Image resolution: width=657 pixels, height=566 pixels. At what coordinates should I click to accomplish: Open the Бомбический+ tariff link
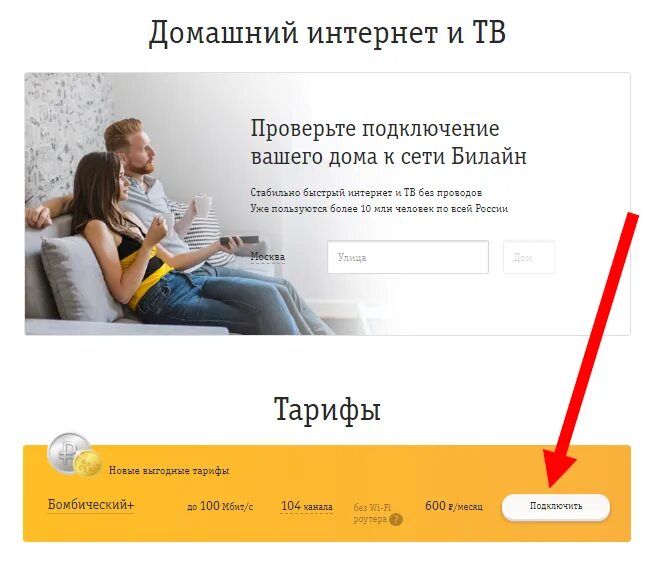(91, 504)
